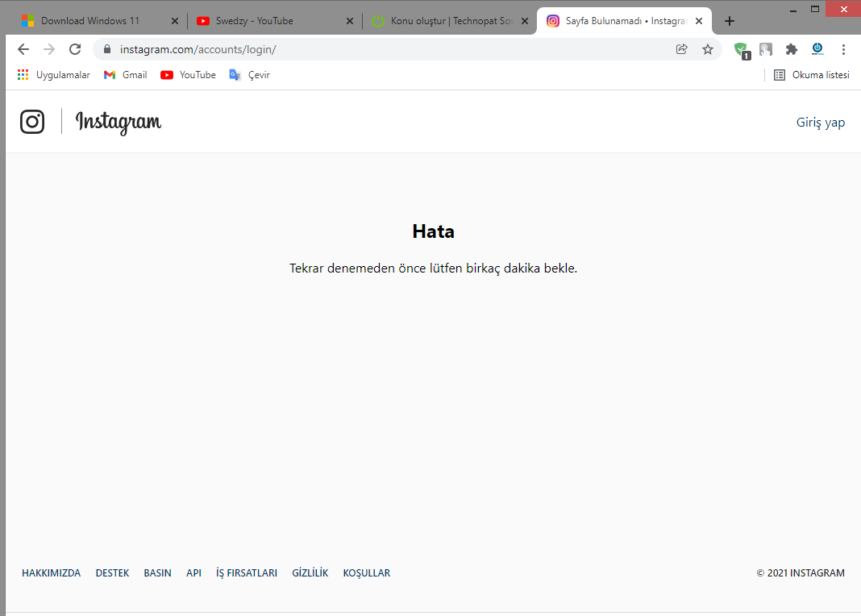Open the green shield extension icon
This screenshot has width=861, height=616.
point(742,51)
